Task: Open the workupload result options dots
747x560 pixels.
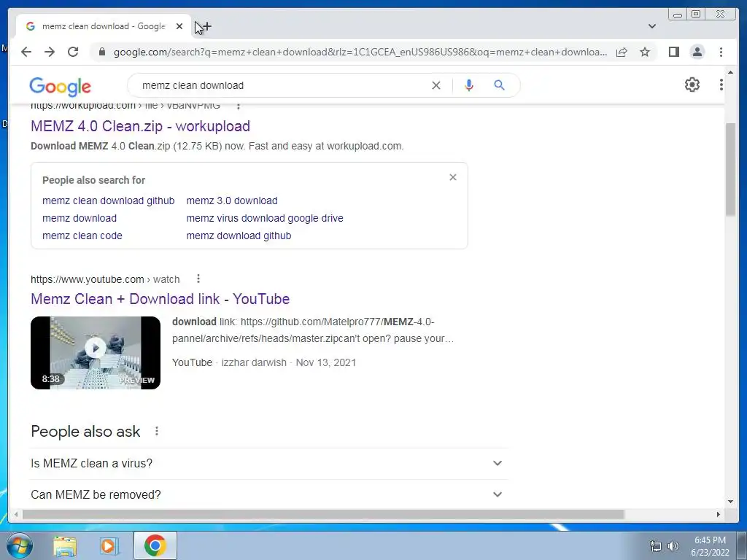Action: (239, 106)
